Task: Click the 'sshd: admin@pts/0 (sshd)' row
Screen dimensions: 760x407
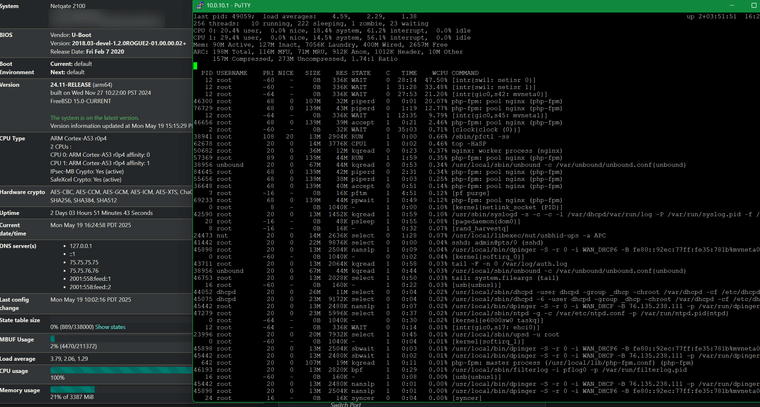Action: (x=369, y=242)
